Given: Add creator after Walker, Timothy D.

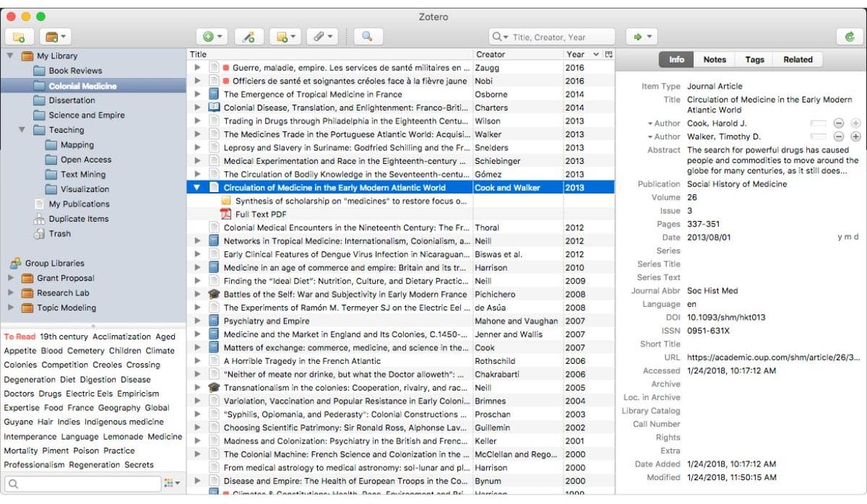Looking at the screenshot, I should [x=855, y=136].
